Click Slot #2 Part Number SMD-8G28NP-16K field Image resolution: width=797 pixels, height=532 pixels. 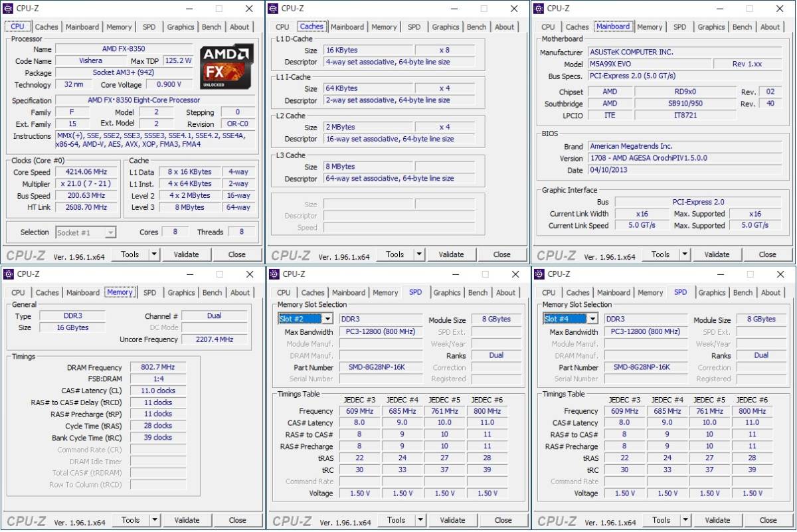pos(381,367)
